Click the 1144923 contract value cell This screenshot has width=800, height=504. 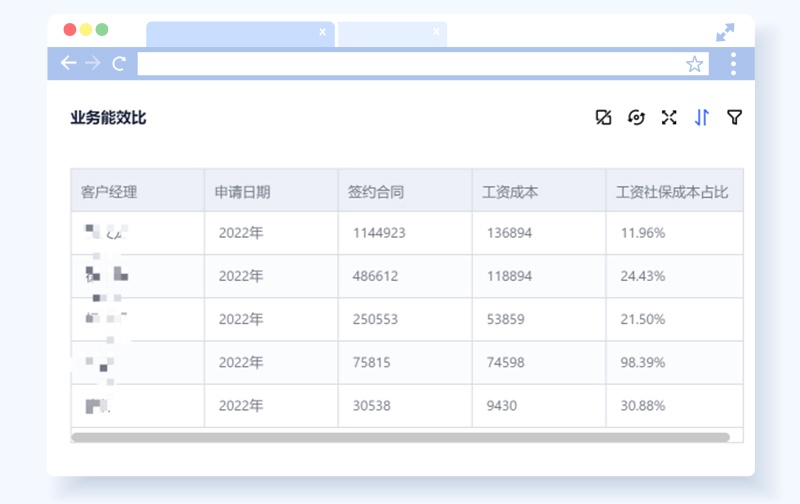[379, 233]
